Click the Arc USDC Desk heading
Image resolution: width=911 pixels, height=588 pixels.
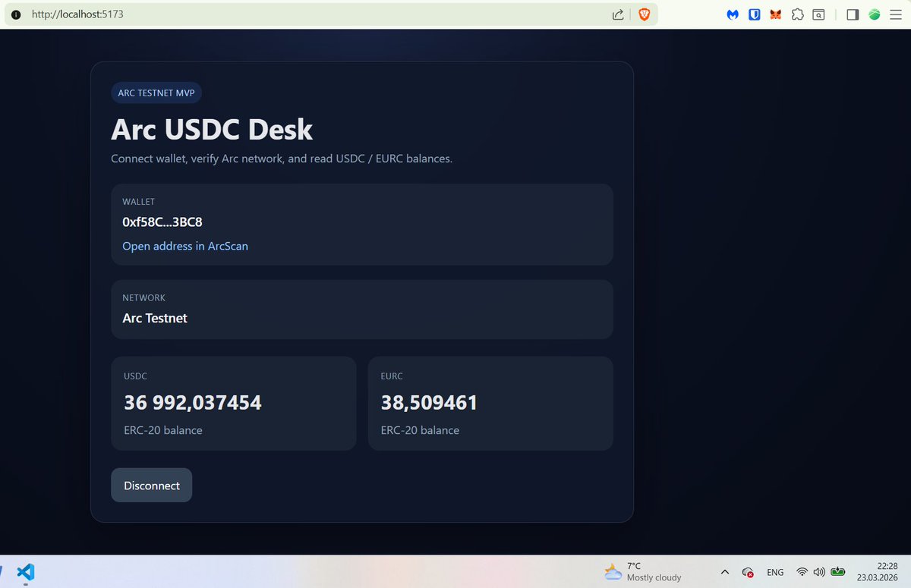pyautogui.click(x=212, y=130)
